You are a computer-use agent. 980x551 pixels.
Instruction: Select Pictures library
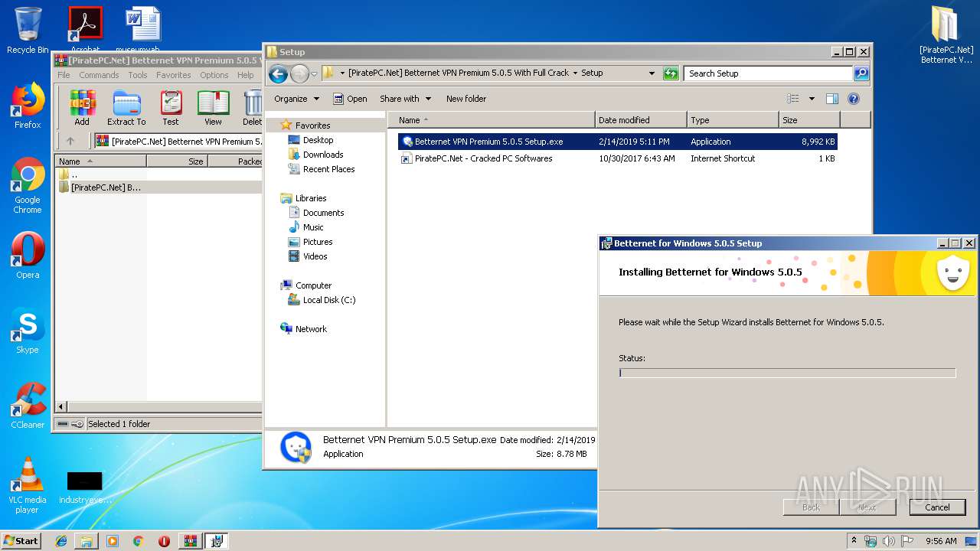(x=317, y=242)
